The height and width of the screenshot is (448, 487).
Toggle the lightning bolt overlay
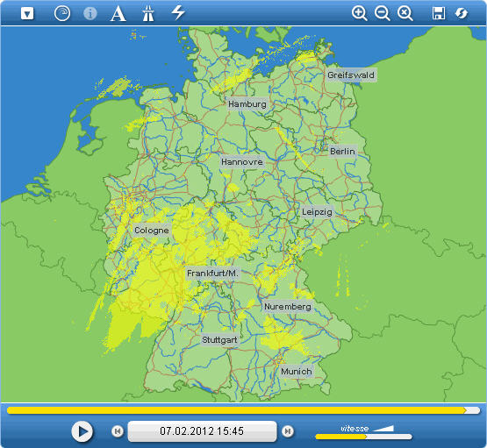click(x=178, y=12)
